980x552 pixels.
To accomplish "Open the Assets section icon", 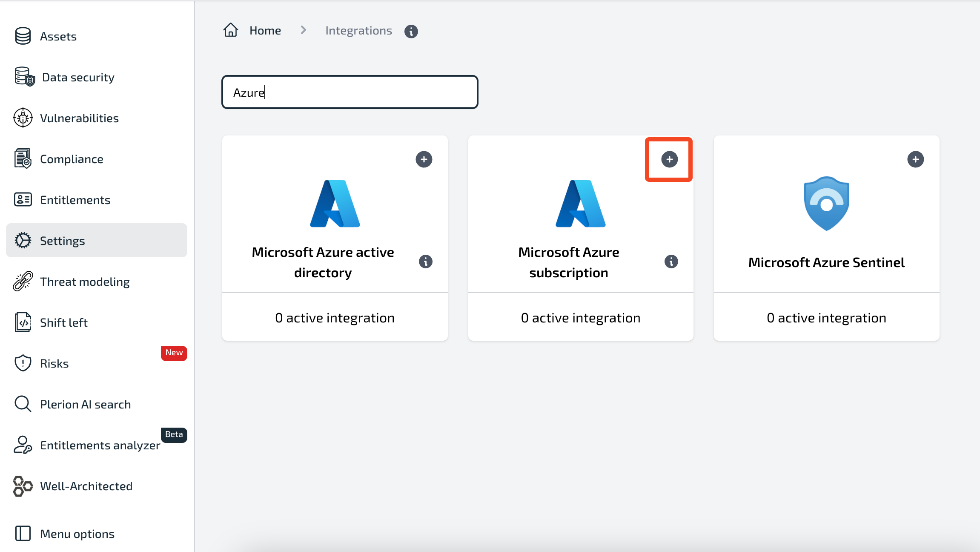I will (x=23, y=36).
